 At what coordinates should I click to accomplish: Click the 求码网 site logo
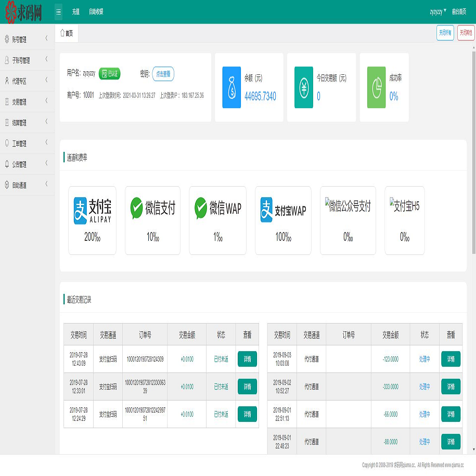pos(24,12)
